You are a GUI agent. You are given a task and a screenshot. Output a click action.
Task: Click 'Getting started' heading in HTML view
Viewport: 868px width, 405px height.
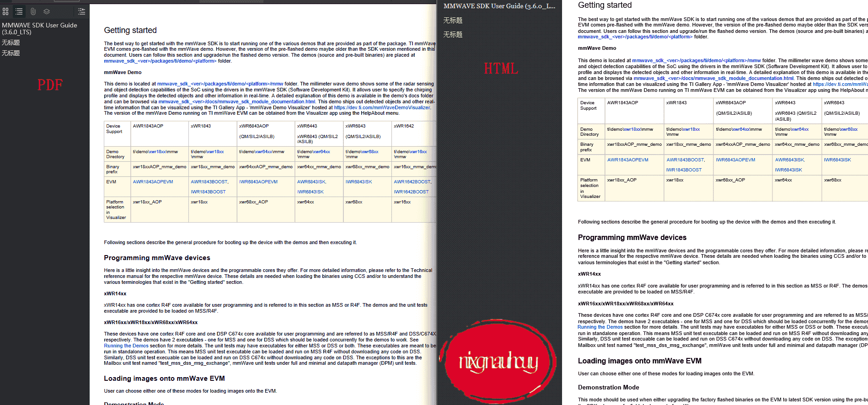(x=605, y=5)
